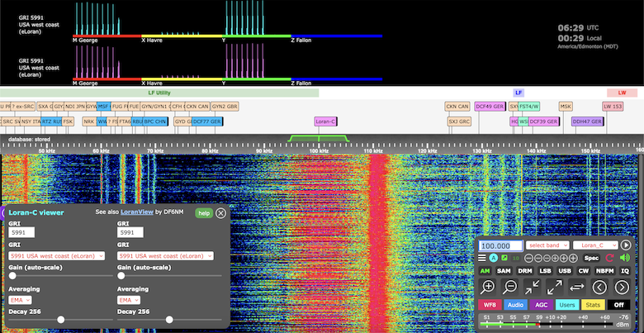The image size is (644, 333).
Task: Open the LoranView link
Action: [137, 212]
